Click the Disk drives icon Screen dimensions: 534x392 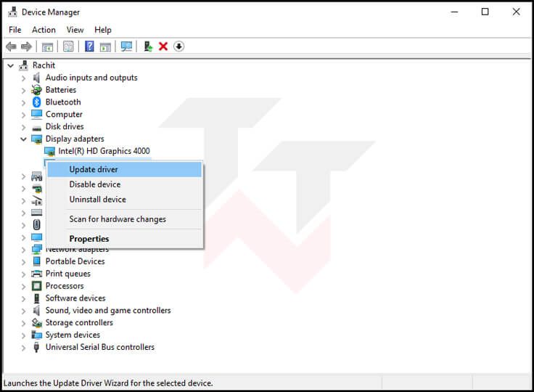point(36,128)
